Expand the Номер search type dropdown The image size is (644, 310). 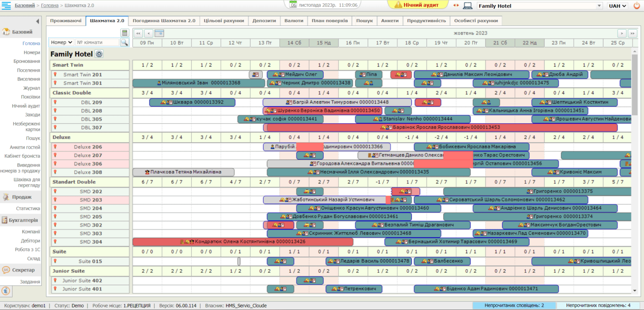click(x=62, y=42)
